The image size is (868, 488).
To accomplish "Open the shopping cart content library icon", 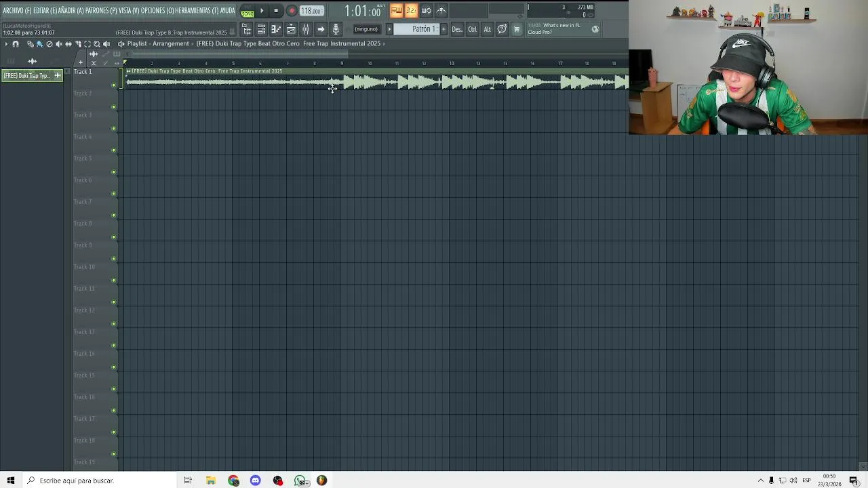I will (517, 29).
